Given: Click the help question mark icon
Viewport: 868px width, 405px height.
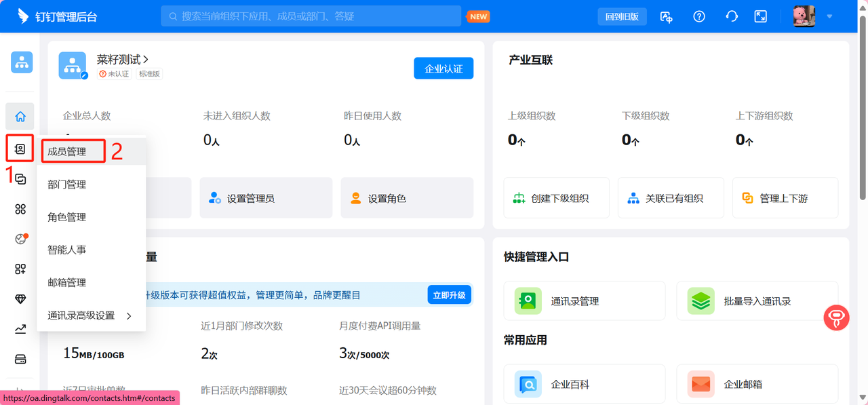Looking at the screenshot, I should [x=699, y=16].
